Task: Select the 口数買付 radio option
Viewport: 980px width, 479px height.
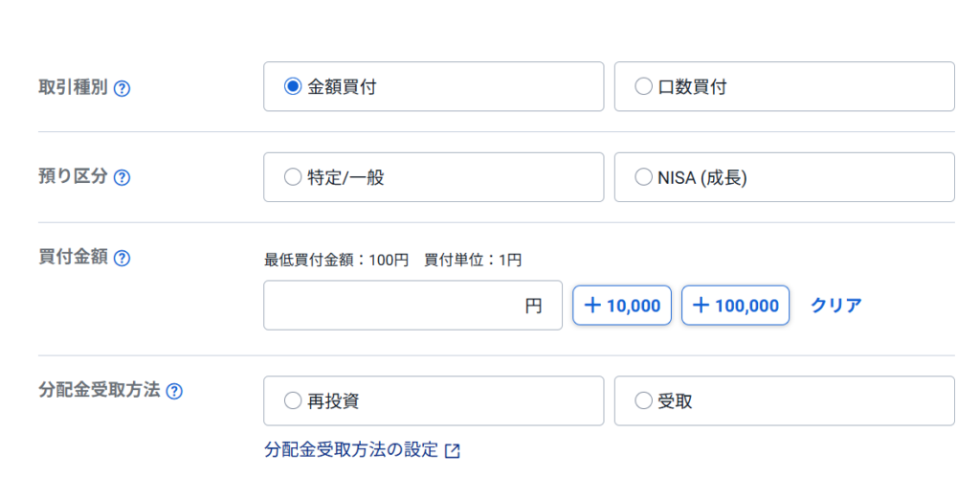Action: point(643,86)
